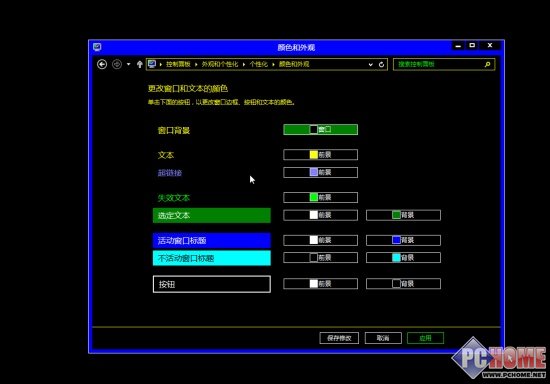
Task: Refresh the current page
Action: click(381, 65)
